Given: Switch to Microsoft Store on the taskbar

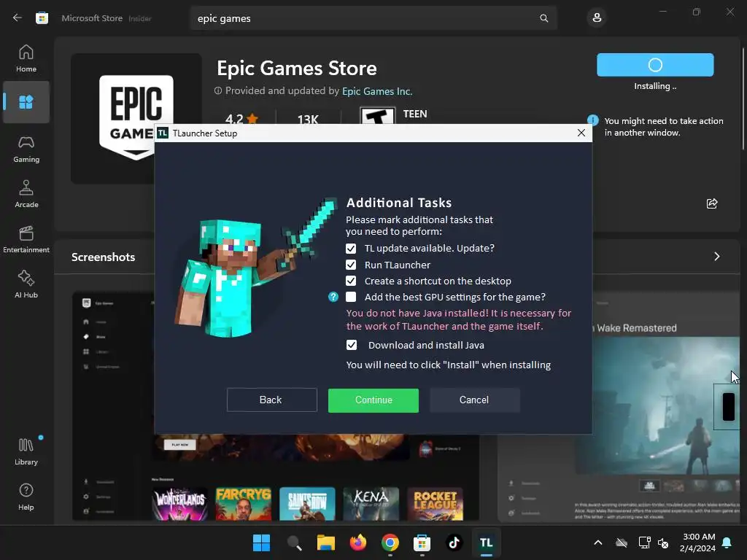Looking at the screenshot, I should [422, 542].
